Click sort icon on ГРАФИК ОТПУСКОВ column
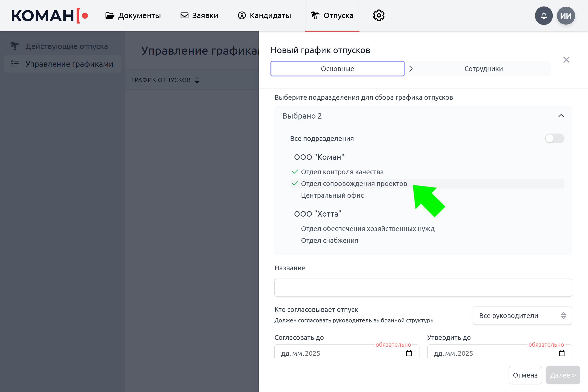Viewport: 588px width, 392px height. click(197, 80)
